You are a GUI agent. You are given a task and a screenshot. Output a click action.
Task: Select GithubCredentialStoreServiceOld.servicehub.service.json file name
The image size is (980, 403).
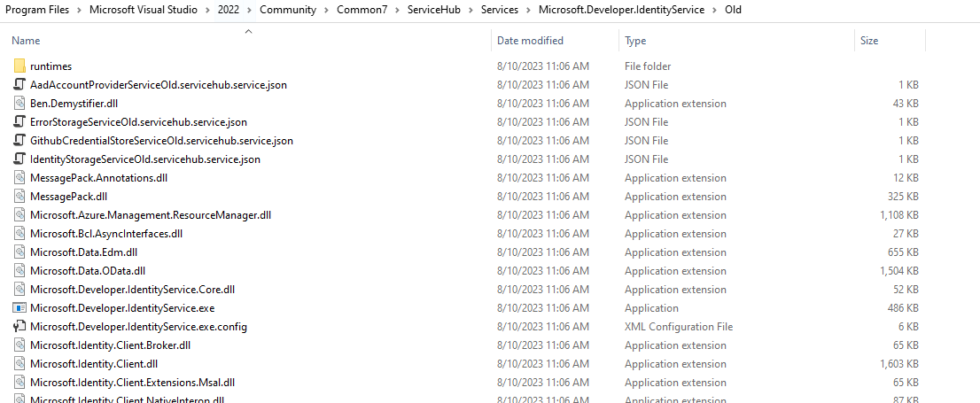161,141
